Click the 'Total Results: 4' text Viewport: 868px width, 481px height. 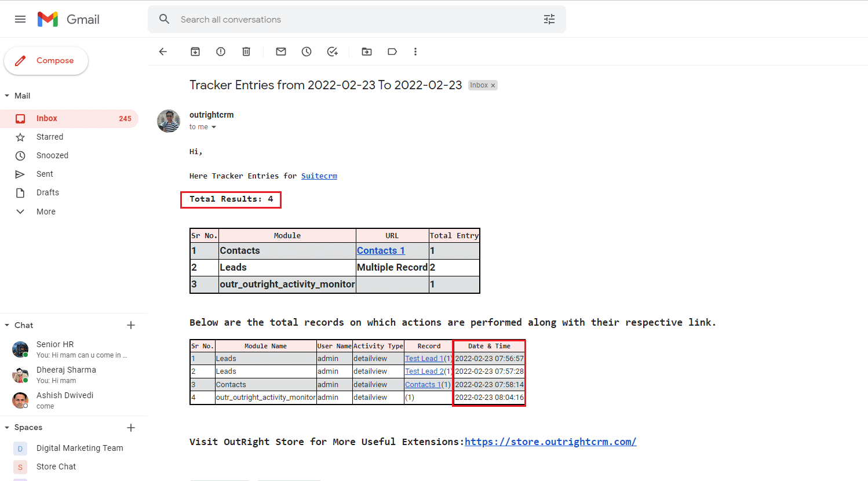click(231, 199)
